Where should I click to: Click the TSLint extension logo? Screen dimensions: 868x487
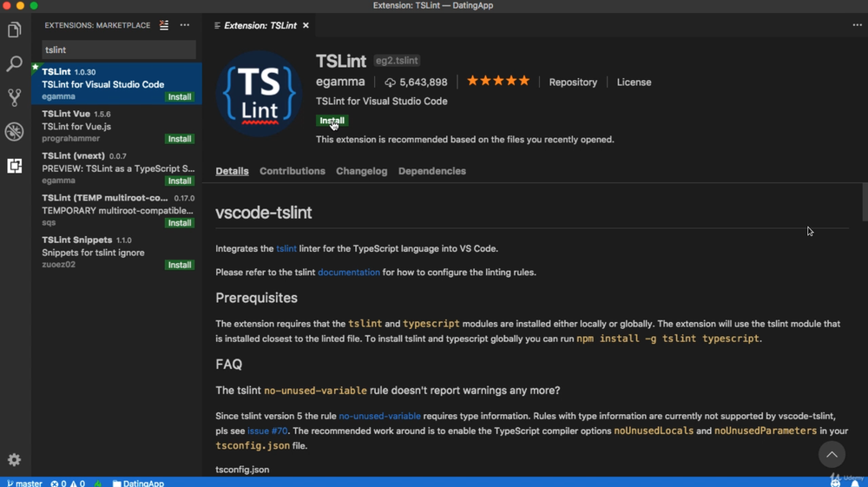pos(259,94)
